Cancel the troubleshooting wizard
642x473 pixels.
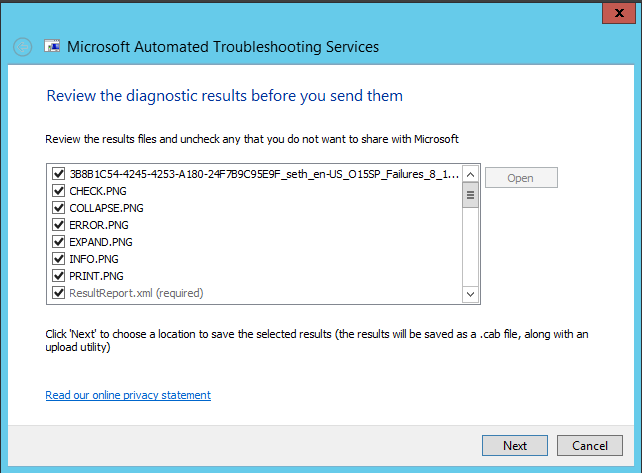point(590,446)
